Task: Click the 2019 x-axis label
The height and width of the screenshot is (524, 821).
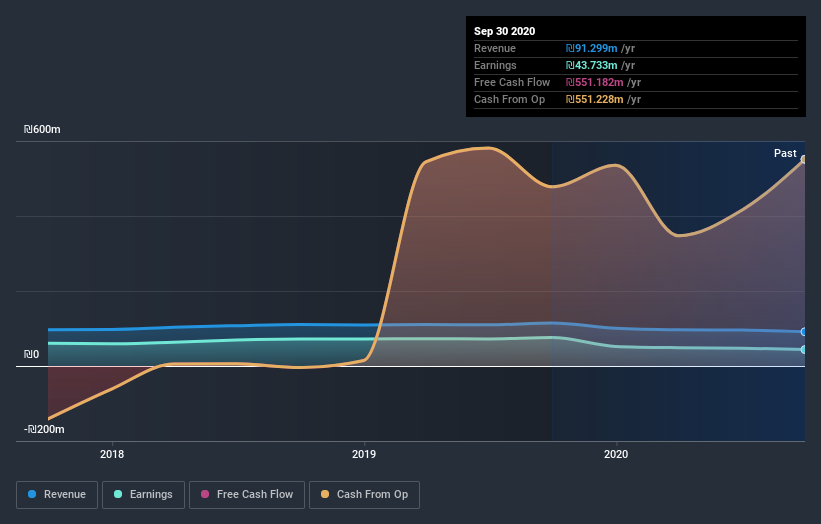Action: pos(364,454)
